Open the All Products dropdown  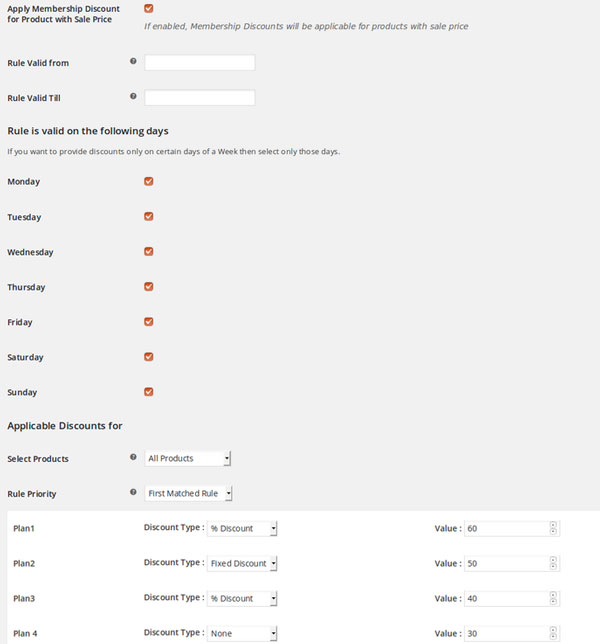tap(188, 458)
